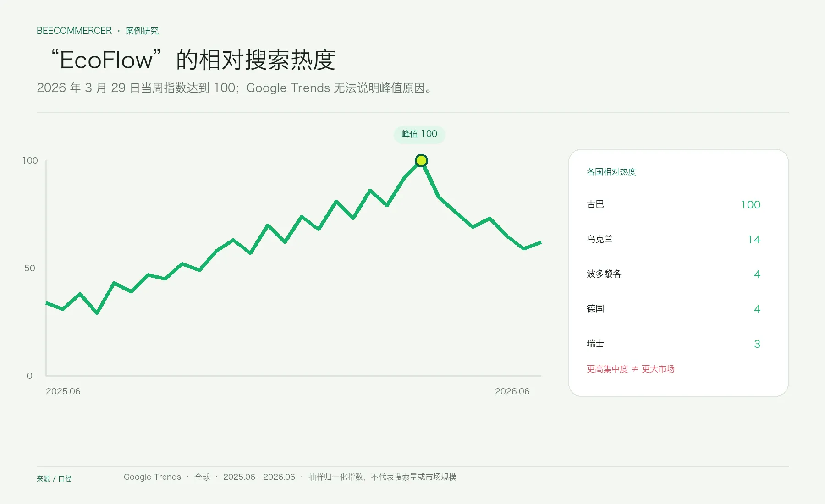Image resolution: width=825 pixels, height=504 pixels.
Task: Click the subtitle mentioning Google Trends 无法说明峰值原因
Action: (x=235, y=88)
